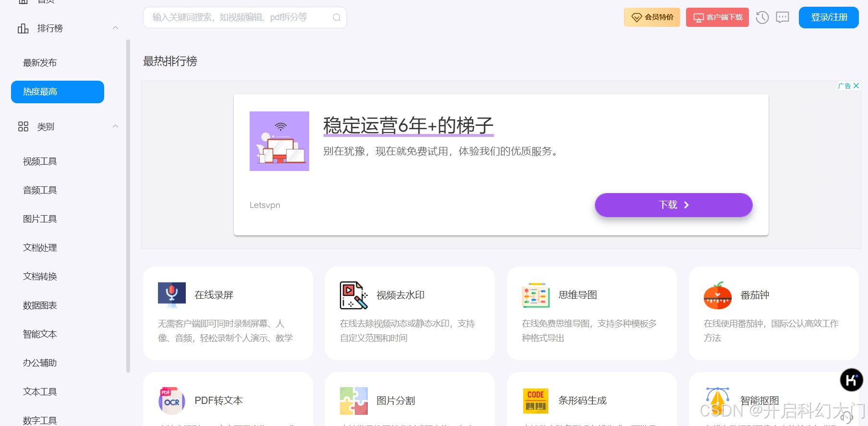Close the advertisement with X icon
Screen dimensions: 868x426
(x=856, y=85)
